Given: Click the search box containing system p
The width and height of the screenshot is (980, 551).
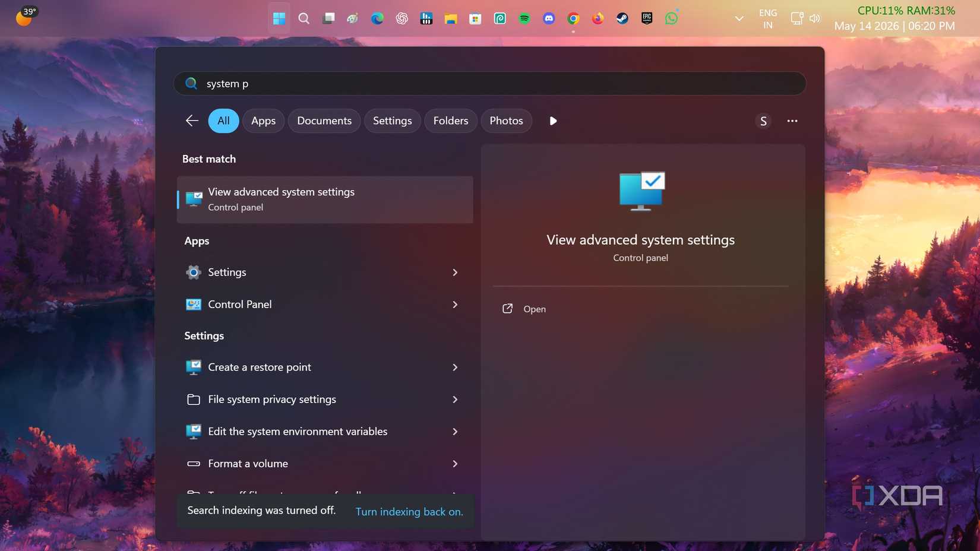Looking at the screenshot, I should click(489, 84).
